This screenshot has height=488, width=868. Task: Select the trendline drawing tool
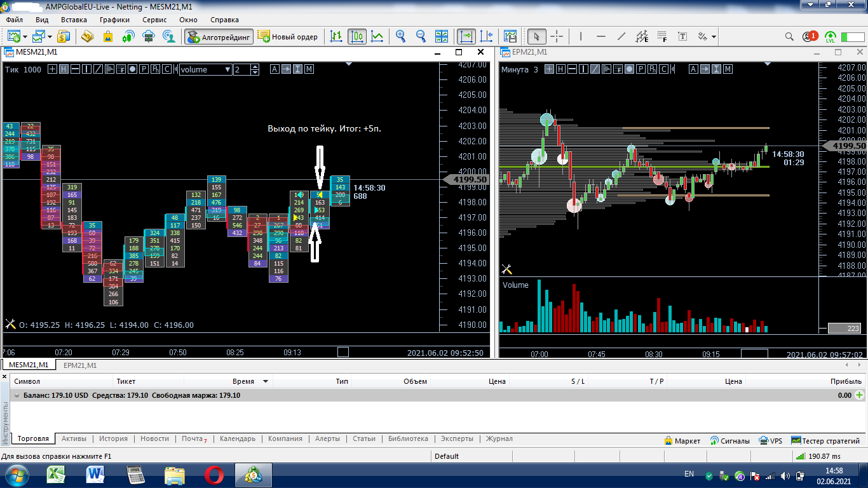point(621,36)
